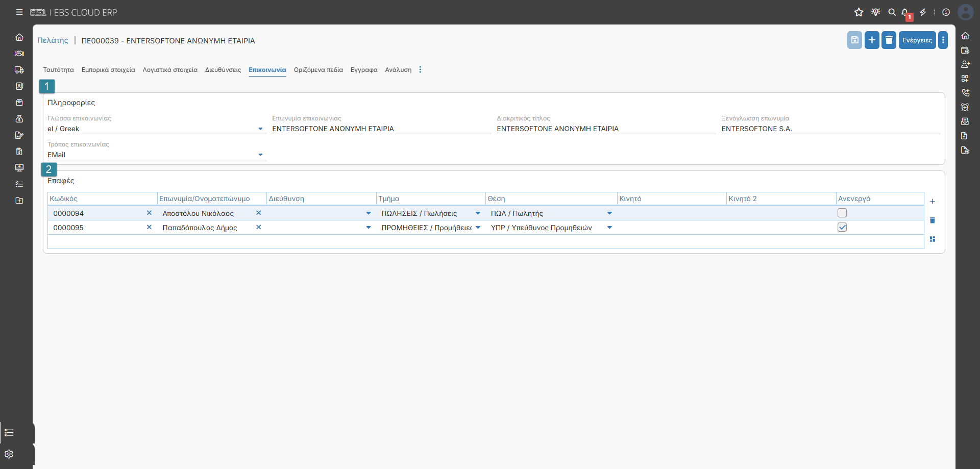The width and height of the screenshot is (980, 469).
Task: Click Διακριτικός τίτλος input field
Action: coord(606,129)
